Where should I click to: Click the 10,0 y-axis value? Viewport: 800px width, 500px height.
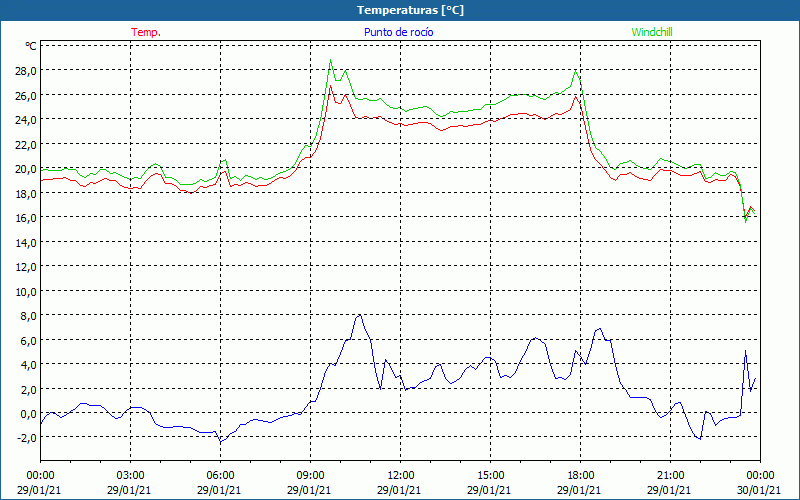[x=26, y=292]
